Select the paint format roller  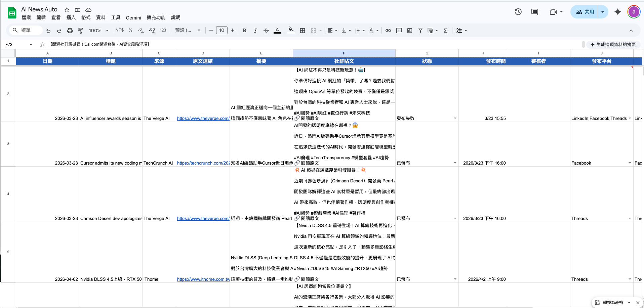pyautogui.click(x=80, y=31)
